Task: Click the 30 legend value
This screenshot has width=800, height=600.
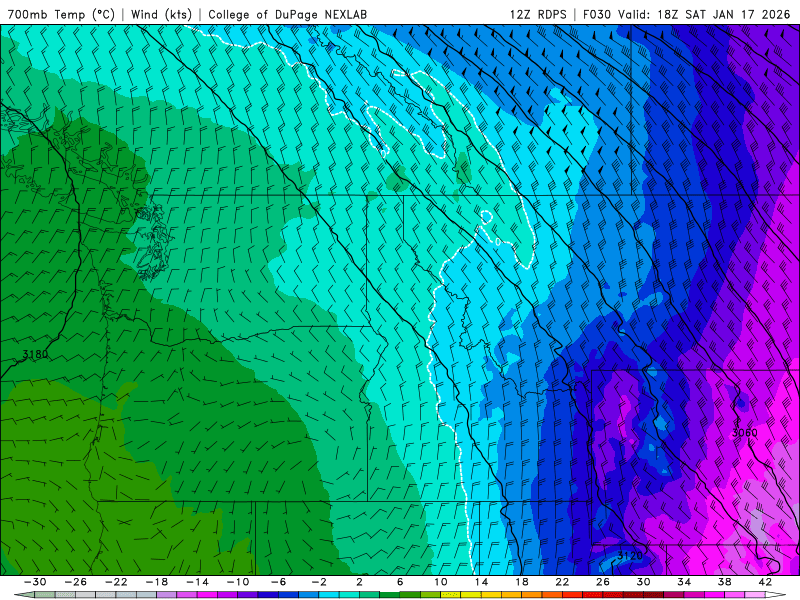Action: [x=643, y=582]
